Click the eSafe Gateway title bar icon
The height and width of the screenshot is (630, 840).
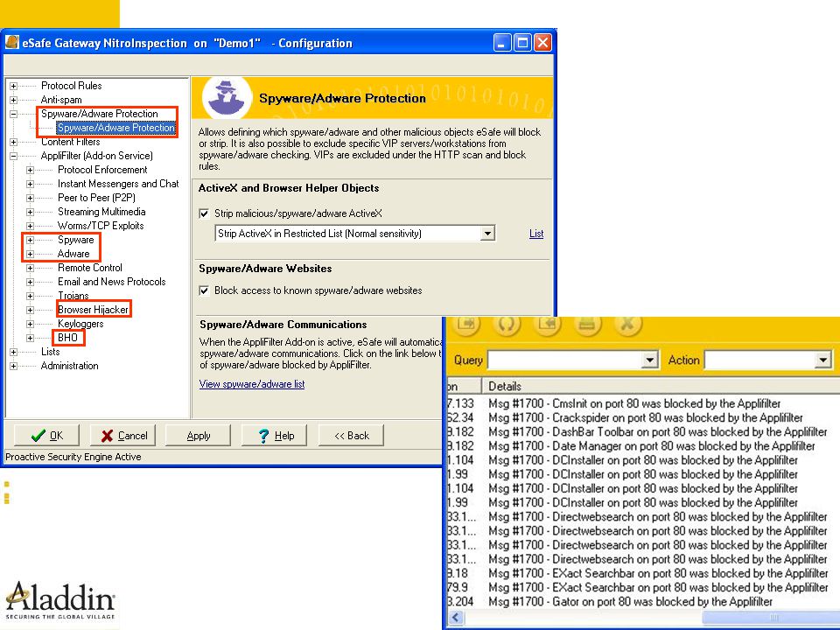click(x=11, y=42)
